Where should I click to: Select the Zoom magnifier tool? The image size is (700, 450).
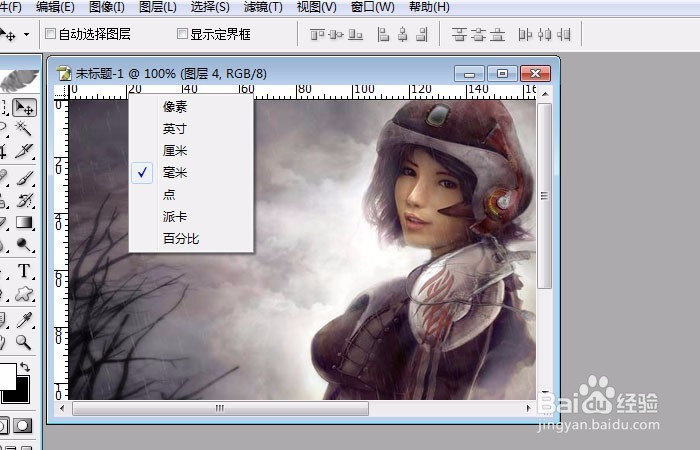pyautogui.click(x=24, y=342)
